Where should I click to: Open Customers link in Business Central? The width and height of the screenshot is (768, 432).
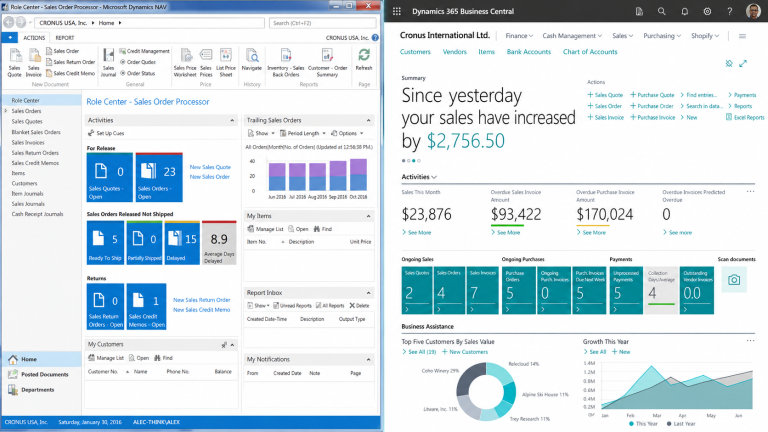point(415,51)
